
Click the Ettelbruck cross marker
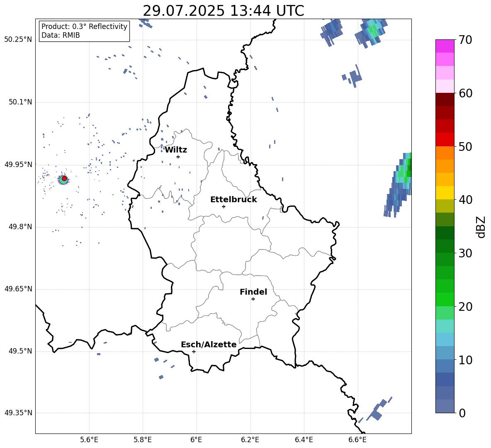224,206
